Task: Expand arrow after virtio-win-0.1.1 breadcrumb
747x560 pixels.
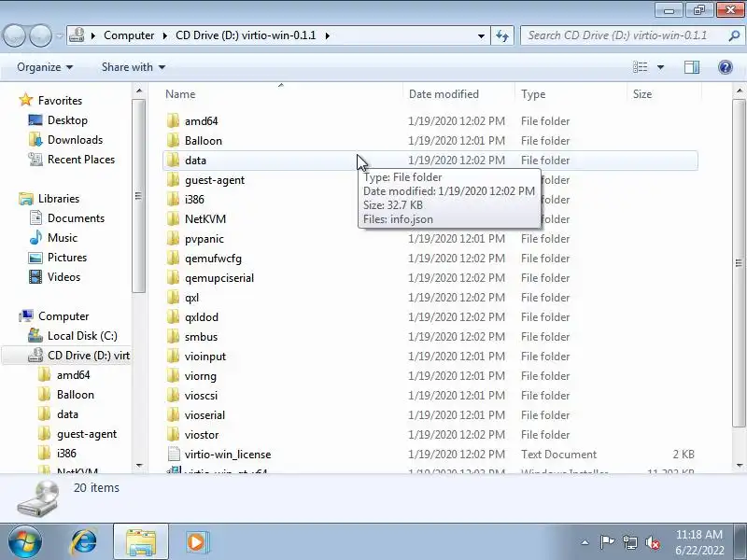Action: pos(328,35)
